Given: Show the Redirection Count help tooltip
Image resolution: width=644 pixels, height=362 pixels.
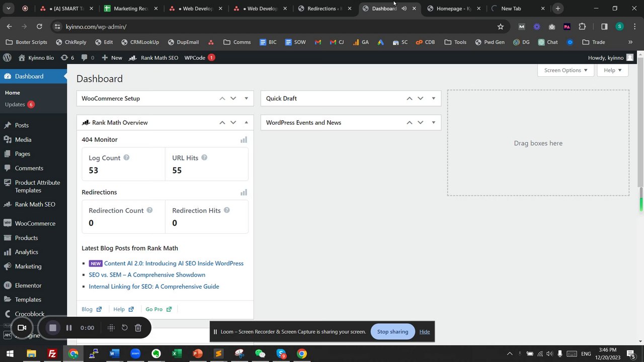Looking at the screenshot, I should point(149,210).
